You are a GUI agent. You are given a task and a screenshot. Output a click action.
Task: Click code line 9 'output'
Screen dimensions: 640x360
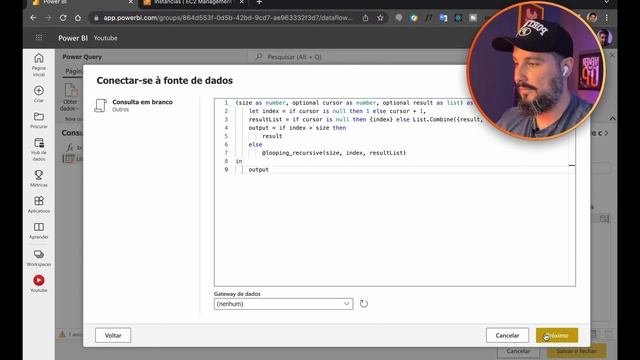[x=258, y=169]
